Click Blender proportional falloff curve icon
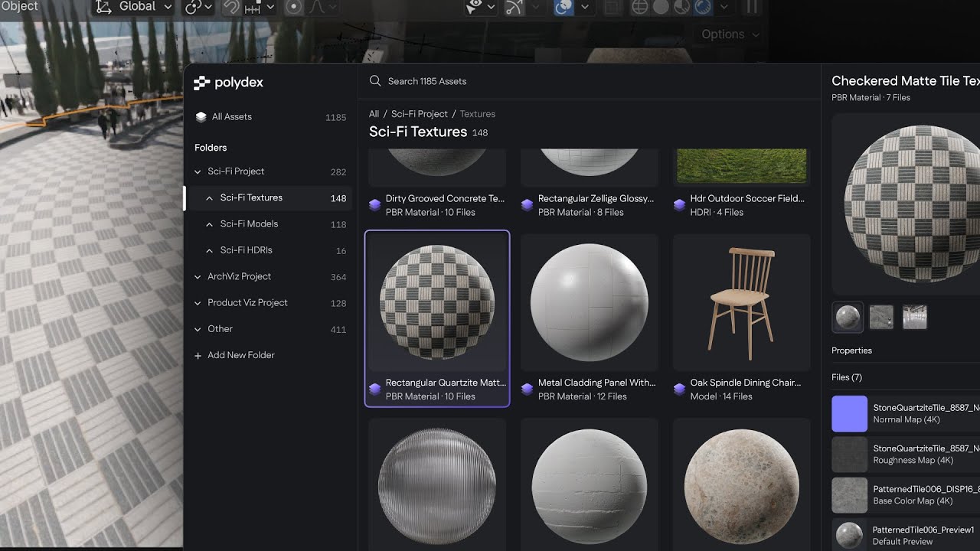980x551 pixels. pyautogui.click(x=315, y=7)
